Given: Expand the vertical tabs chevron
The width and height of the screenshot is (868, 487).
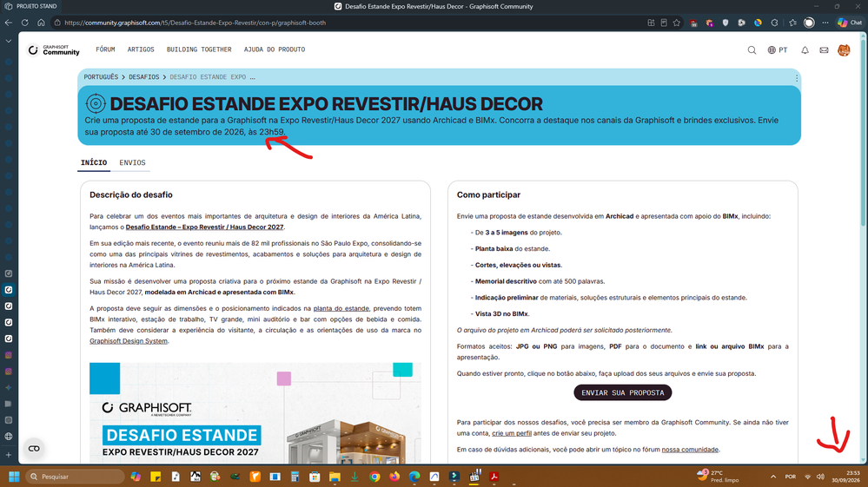Looking at the screenshot, I should point(9,41).
